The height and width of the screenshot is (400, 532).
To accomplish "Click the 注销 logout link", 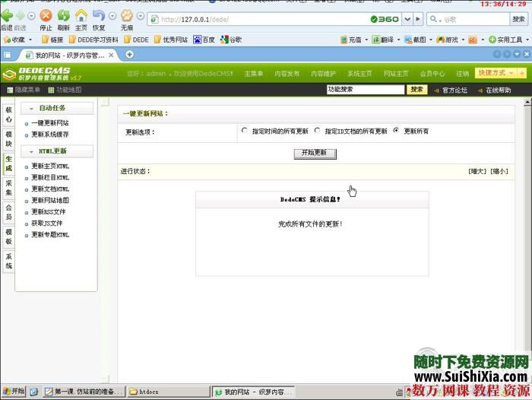I will (462, 74).
